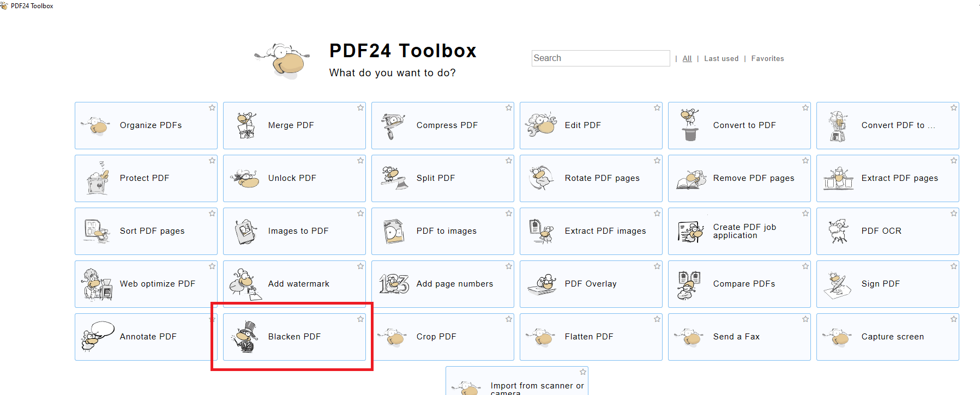Open the Send a Fax tool

[x=739, y=337]
